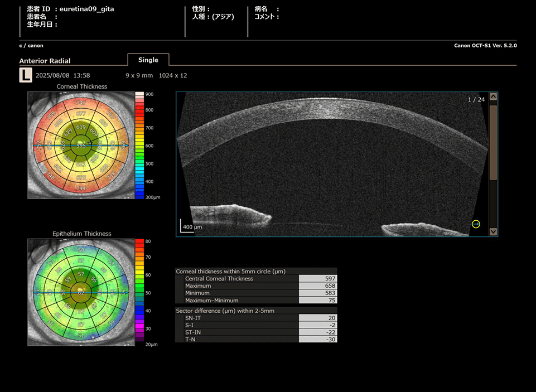536x392 pixels.
Task: Click the scroll down arrow of B-scan viewer
Action: click(493, 231)
